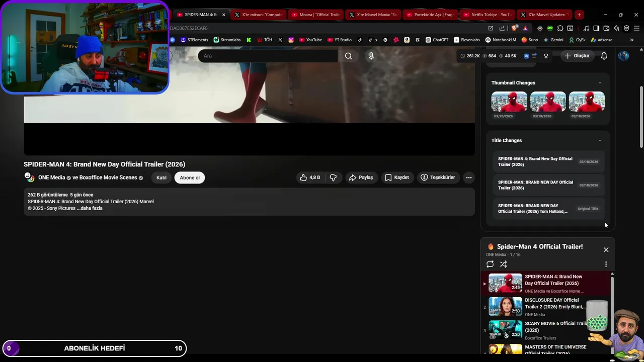Toggle browser sidebar panel icon

click(596, 28)
